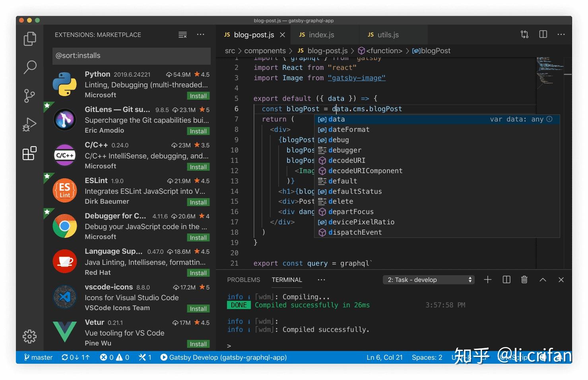Open the Explorer view in activity bar
This screenshot has height=380, width=588.
tap(30, 39)
